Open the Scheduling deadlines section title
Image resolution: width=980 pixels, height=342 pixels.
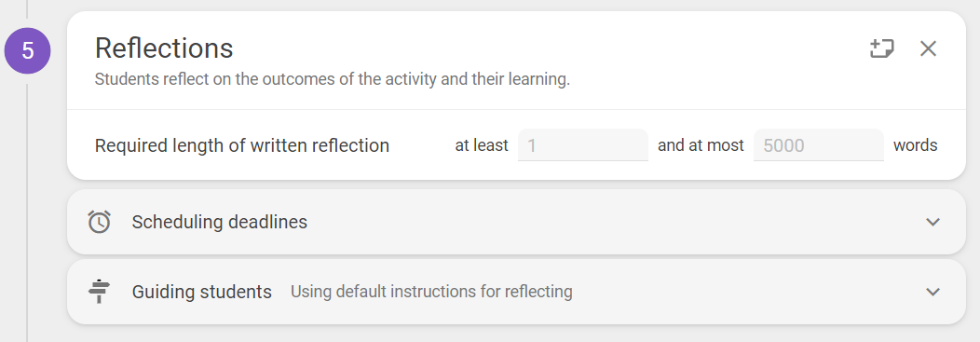pyautogui.click(x=219, y=222)
